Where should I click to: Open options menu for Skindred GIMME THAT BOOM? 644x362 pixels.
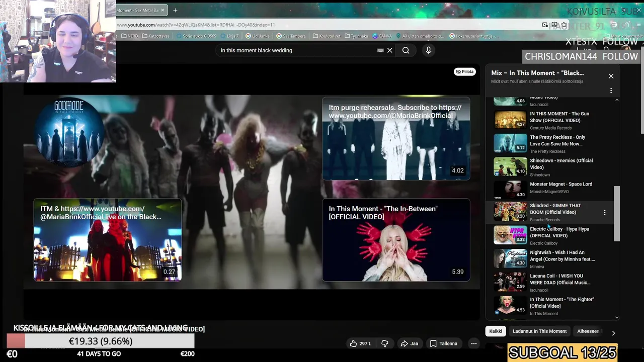point(604,213)
